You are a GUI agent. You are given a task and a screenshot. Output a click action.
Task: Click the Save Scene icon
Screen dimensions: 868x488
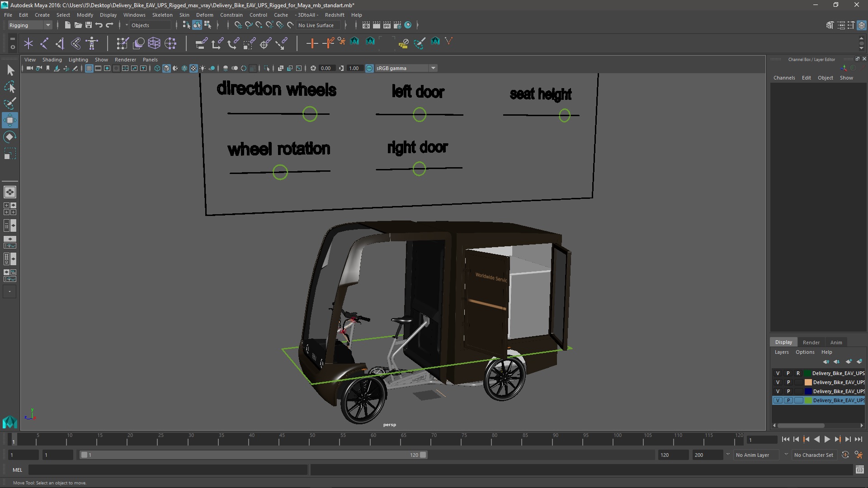88,25
